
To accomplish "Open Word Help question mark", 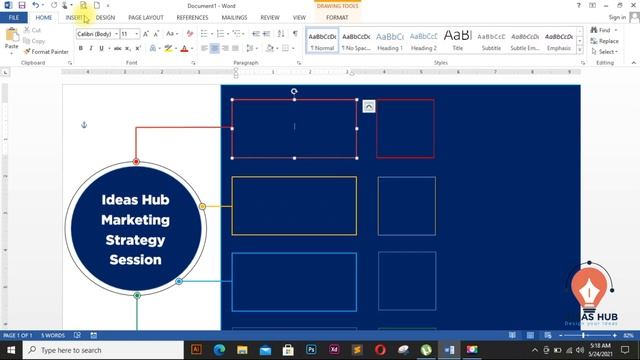I will (578, 5).
